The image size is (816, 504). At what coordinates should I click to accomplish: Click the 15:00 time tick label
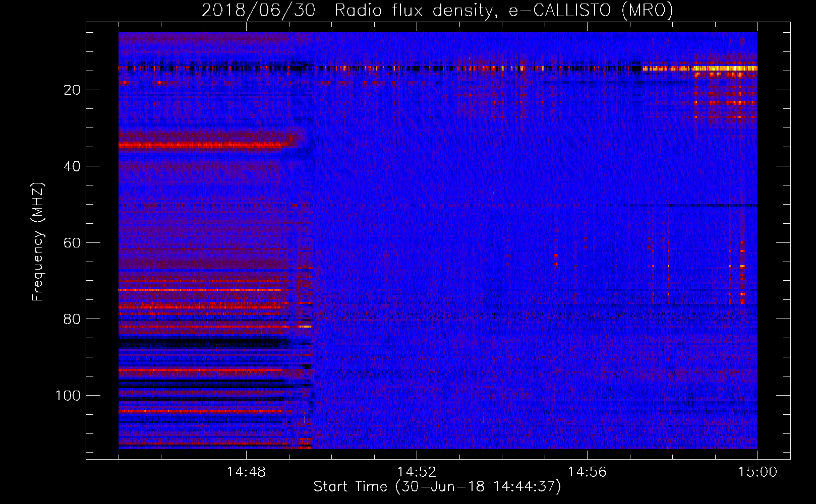tap(757, 472)
